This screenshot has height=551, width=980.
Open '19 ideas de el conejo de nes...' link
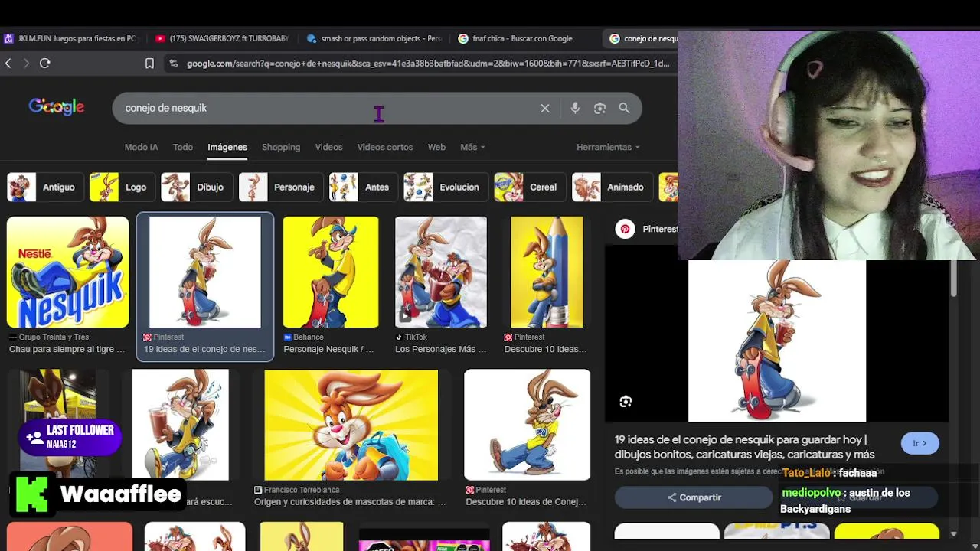point(204,349)
